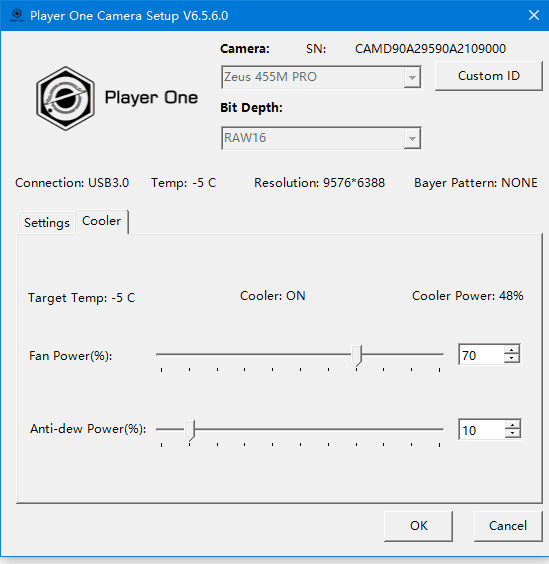Click the bit depth dropdown arrow button
Screen dimensions: 549x564
click(x=412, y=138)
